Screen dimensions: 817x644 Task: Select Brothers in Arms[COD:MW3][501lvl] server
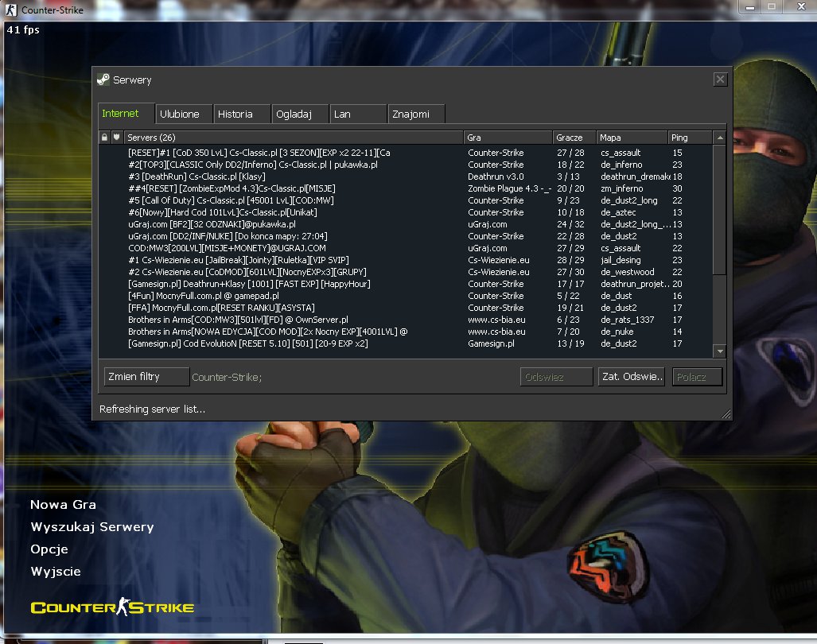tap(406, 320)
